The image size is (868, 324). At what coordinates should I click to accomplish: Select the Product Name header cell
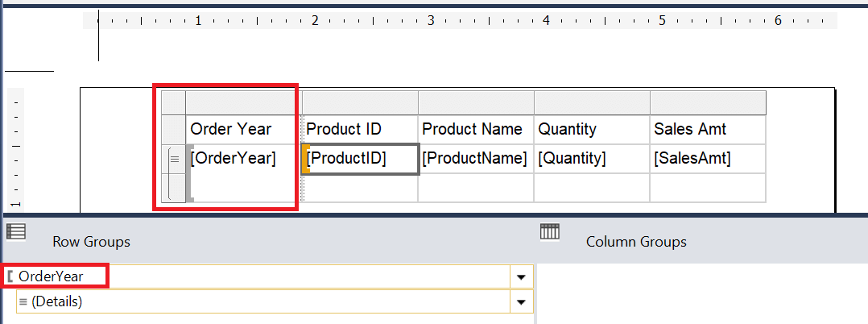click(476, 130)
